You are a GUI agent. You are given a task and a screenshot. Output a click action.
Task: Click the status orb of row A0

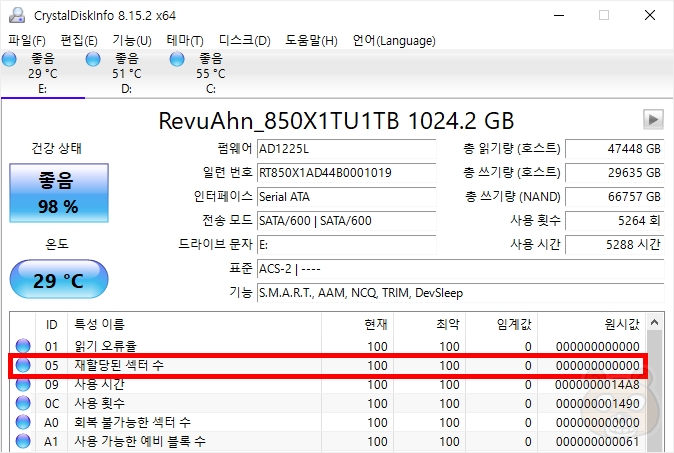[x=23, y=422]
